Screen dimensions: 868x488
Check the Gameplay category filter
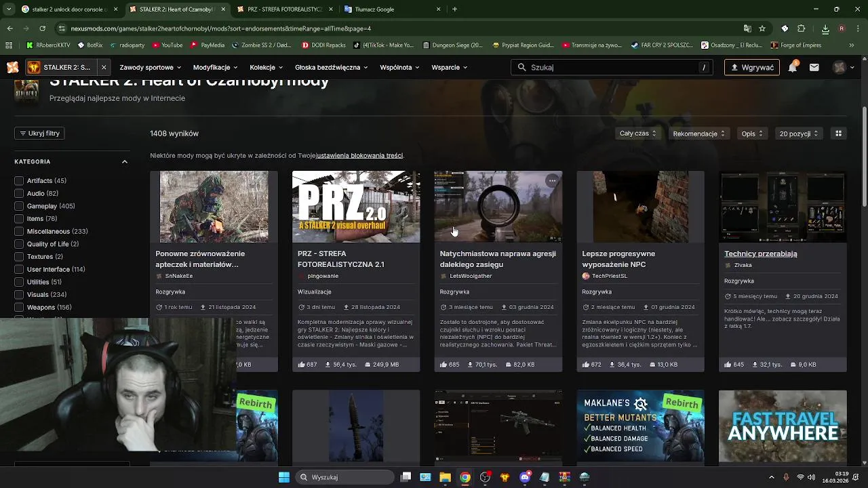[19, 206]
